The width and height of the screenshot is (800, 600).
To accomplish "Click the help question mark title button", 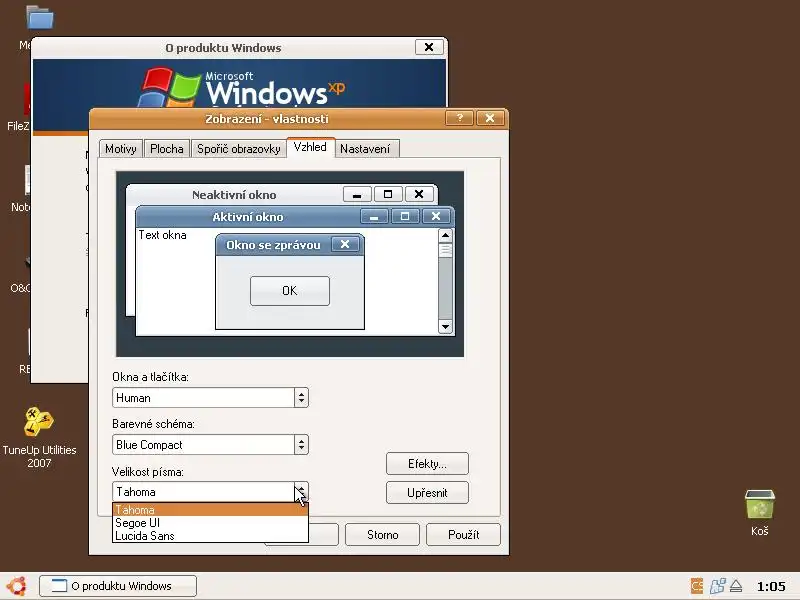I will tap(459, 118).
